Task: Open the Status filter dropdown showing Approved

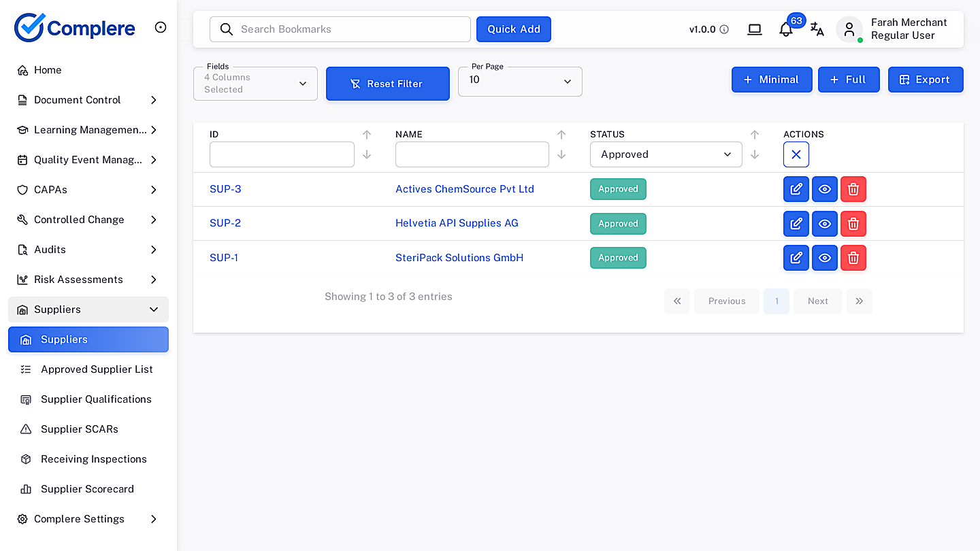Action: 666,154
